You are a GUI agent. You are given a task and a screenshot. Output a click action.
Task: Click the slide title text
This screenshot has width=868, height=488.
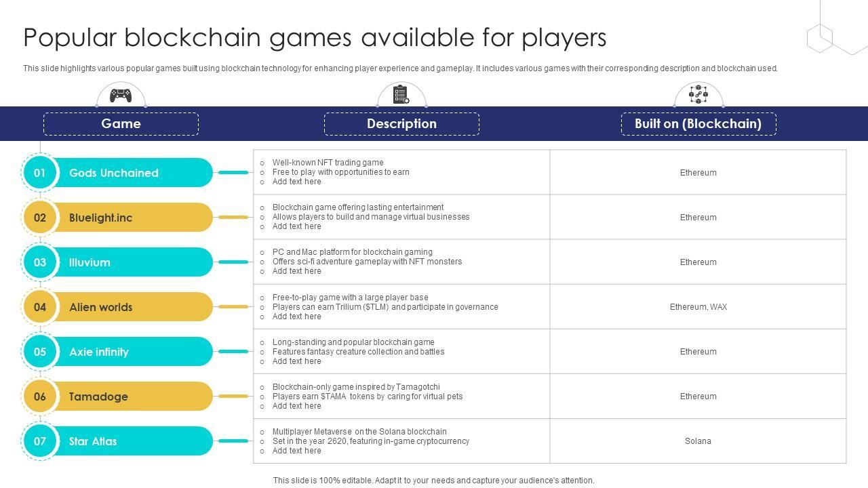click(x=315, y=38)
